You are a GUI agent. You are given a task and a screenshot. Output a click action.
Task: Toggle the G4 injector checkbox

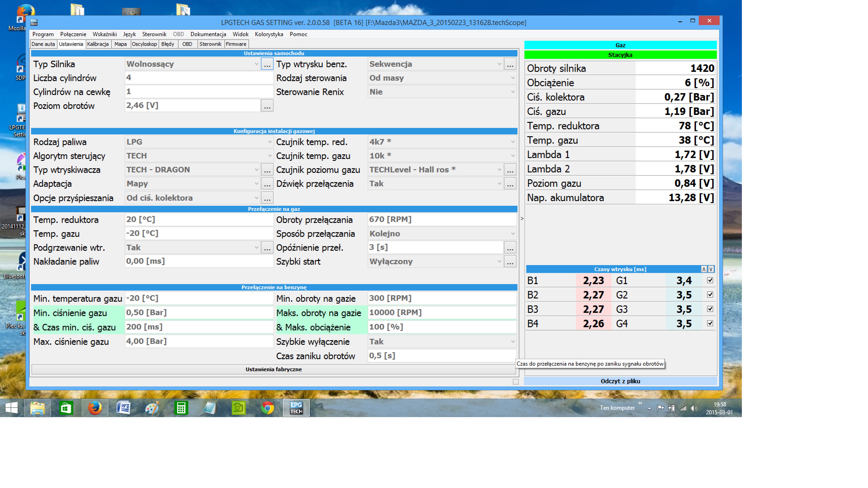click(x=710, y=323)
